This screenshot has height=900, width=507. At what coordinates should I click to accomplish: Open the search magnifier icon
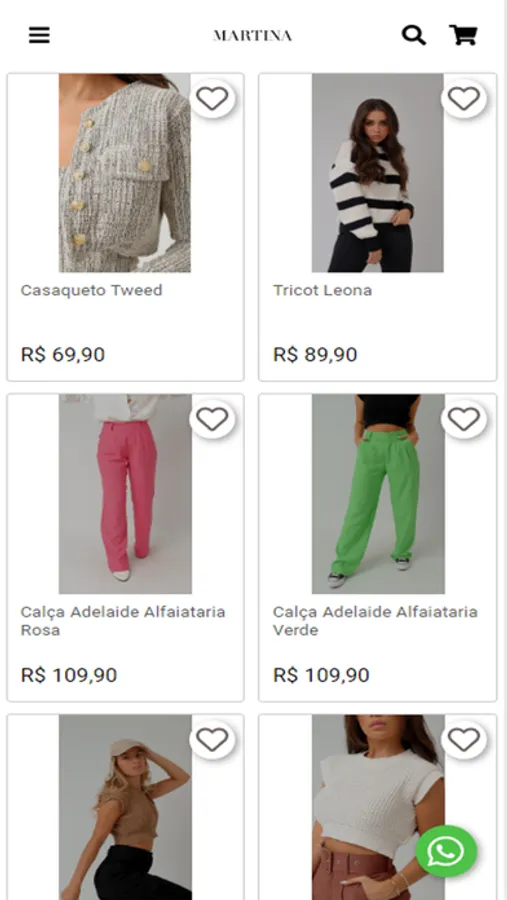pyautogui.click(x=413, y=35)
